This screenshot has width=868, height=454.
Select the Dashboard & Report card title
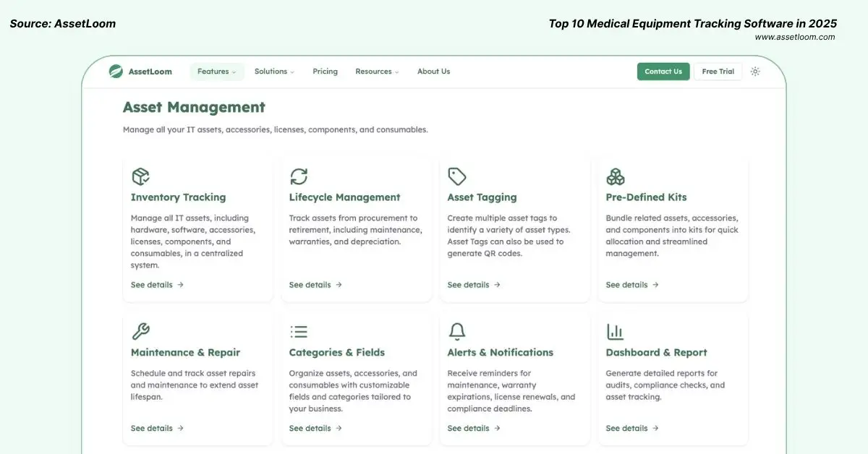click(657, 353)
